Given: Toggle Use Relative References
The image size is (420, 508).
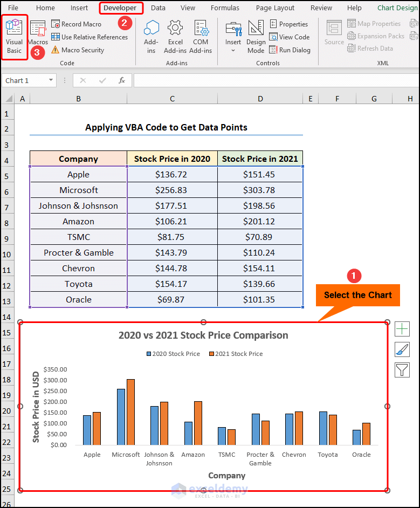Looking at the screenshot, I should [x=89, y=37].
